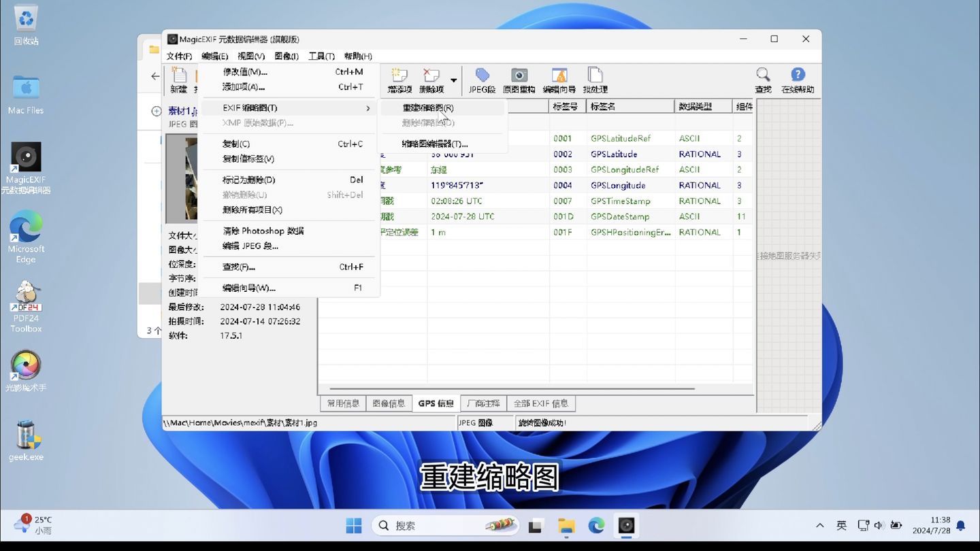The image size is (980, 551).
Task: Choose 清除 Photoshop 数据 menu entry
Action: tap(289, 231)
